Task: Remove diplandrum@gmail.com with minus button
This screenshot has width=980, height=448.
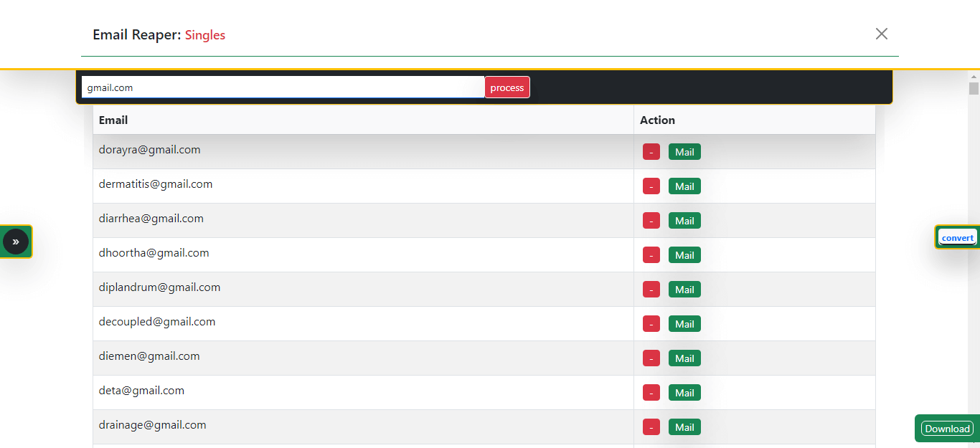Action: coord(651,290)
